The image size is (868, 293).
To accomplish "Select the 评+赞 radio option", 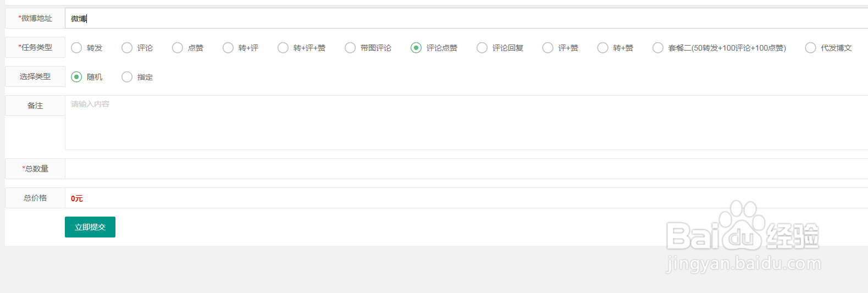I will [548, 48].
